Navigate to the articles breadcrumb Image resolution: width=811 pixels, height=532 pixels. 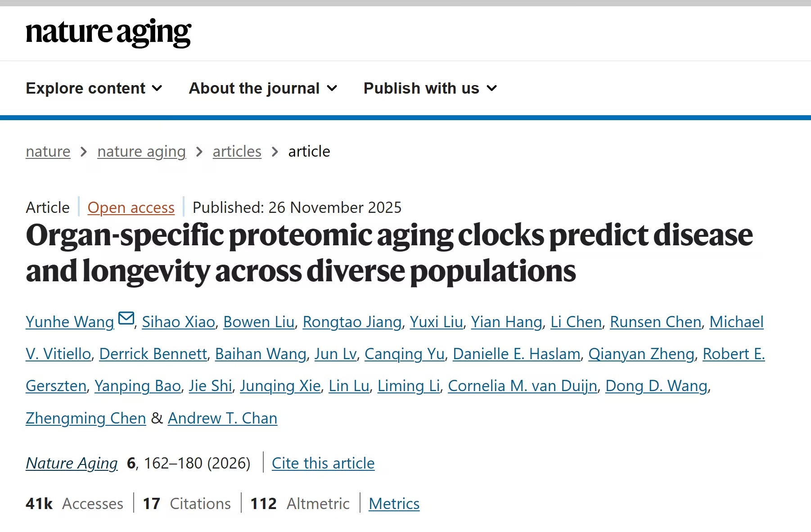tap(237, 152)
